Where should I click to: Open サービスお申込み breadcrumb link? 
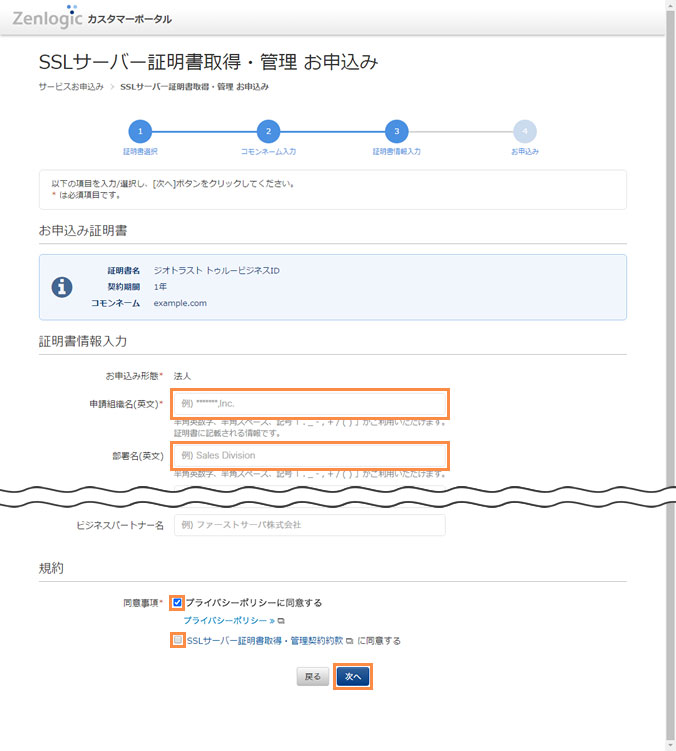[x=71, y=87]
